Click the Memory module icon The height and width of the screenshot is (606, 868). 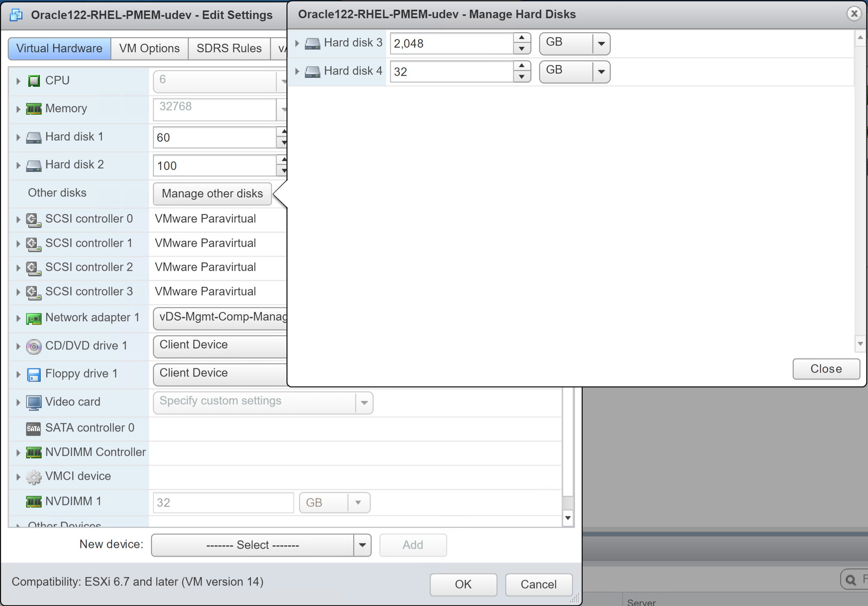[x=34, y=109]
